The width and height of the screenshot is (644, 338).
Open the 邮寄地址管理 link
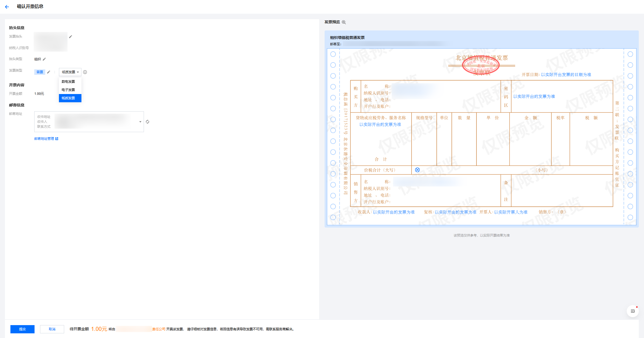tap(44, 139)
